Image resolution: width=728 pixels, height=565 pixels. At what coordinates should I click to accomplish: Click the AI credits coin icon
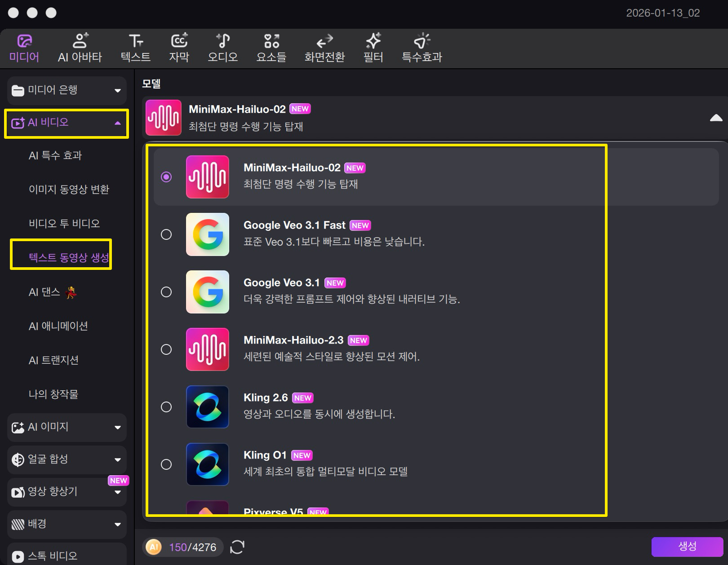coord(154,547)
